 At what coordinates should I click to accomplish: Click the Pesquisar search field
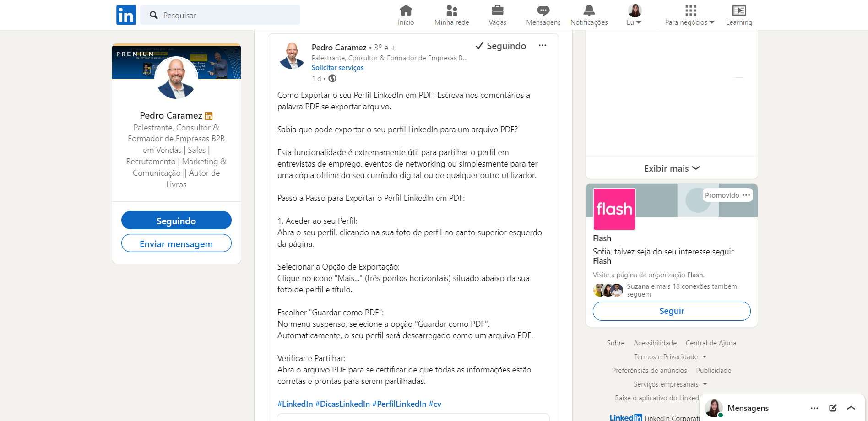click(x=220, y=15)
